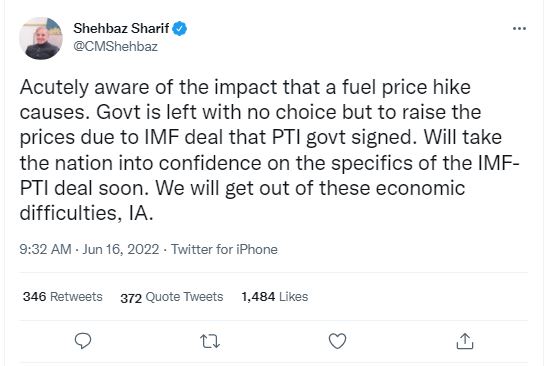Image resolution: width=550 pixels, height=366 pixels.
Task: Click the number 346 beside Retweets
Action: (34, 297)
